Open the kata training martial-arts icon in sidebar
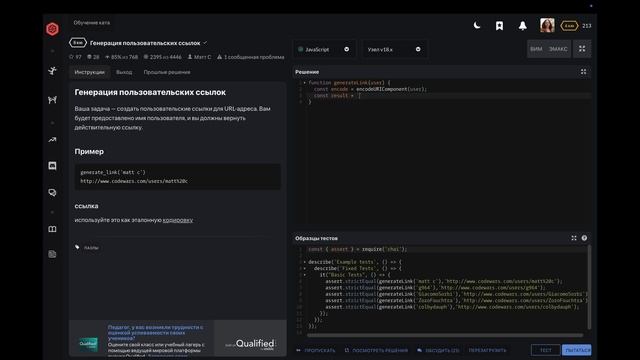The width and height of the screenshot is (640, 360). click(52, 71)
